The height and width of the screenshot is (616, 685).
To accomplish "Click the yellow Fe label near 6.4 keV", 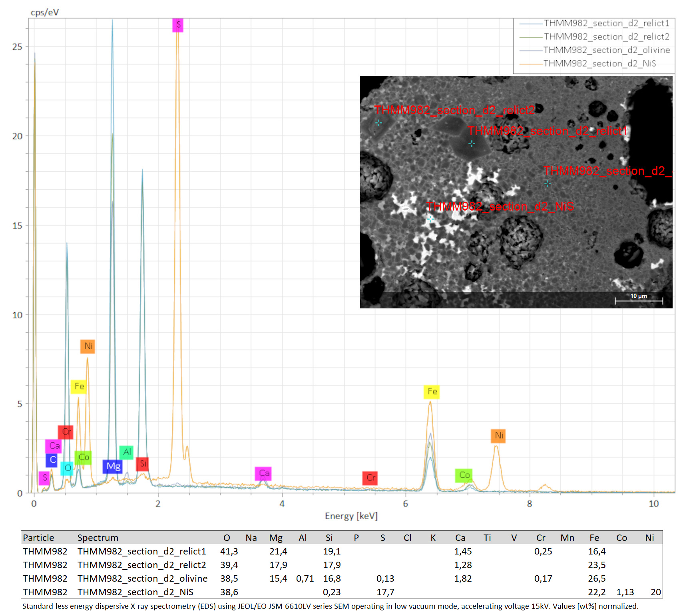I will click(432, 391).
